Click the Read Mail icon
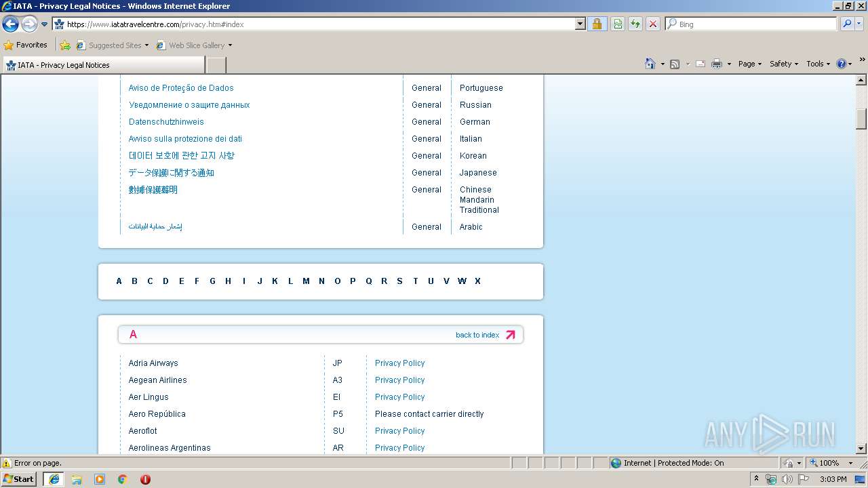Screen dimensions: 868x488 (701, 64)
